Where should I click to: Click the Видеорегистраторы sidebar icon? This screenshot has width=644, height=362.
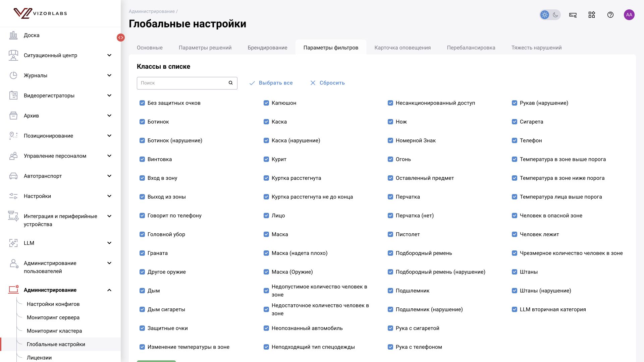[x=13, y=96]
